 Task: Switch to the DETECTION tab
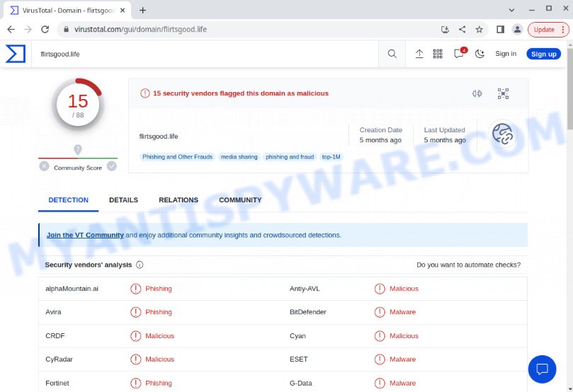(x=68, y=200)
